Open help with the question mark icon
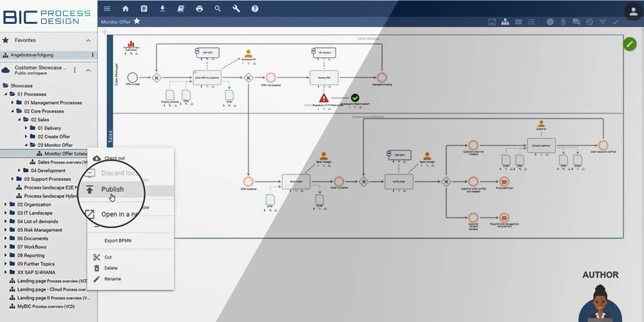Viewport: 644px width, 322px height. click(255, 8)
